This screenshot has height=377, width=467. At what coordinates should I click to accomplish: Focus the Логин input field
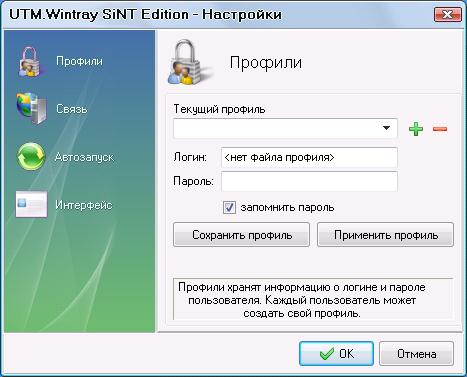(309, 157)
